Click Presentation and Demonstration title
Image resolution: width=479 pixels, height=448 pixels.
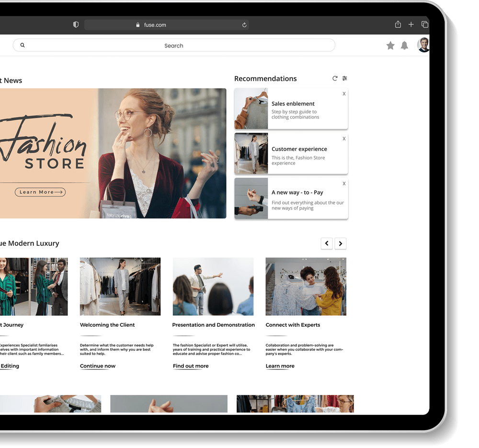213,325
